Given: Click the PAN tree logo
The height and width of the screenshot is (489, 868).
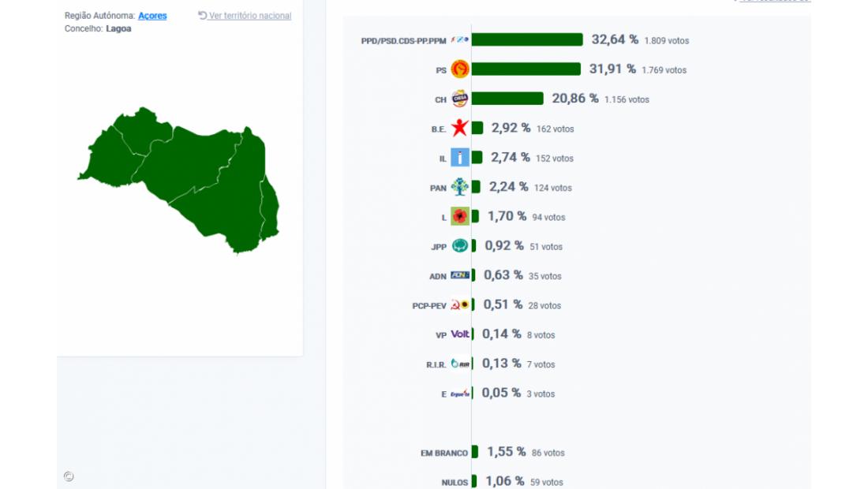Looking at the screenshot, I should pos(460,187).
